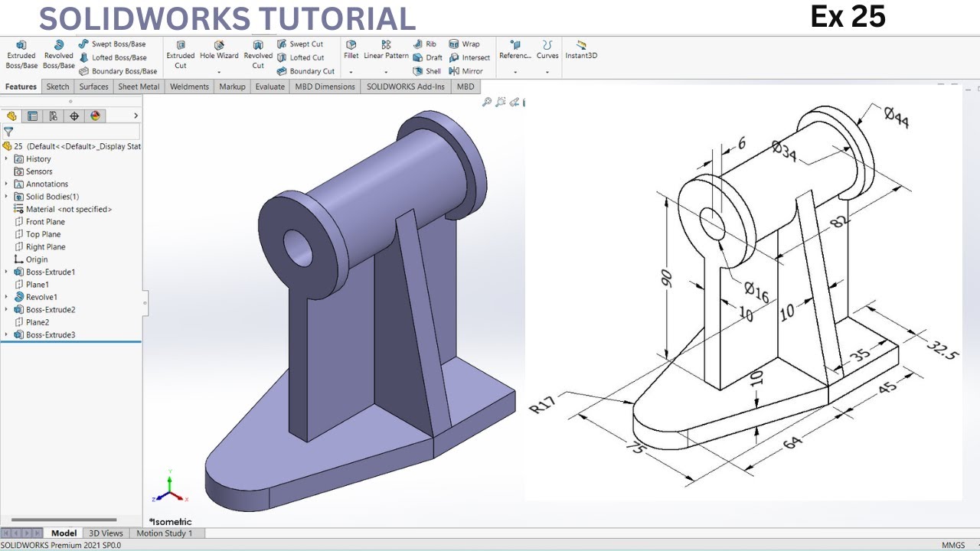The image size is (980, 551).
Task: Choose Swept Boss/Base feature
Action: click(112, 44)
